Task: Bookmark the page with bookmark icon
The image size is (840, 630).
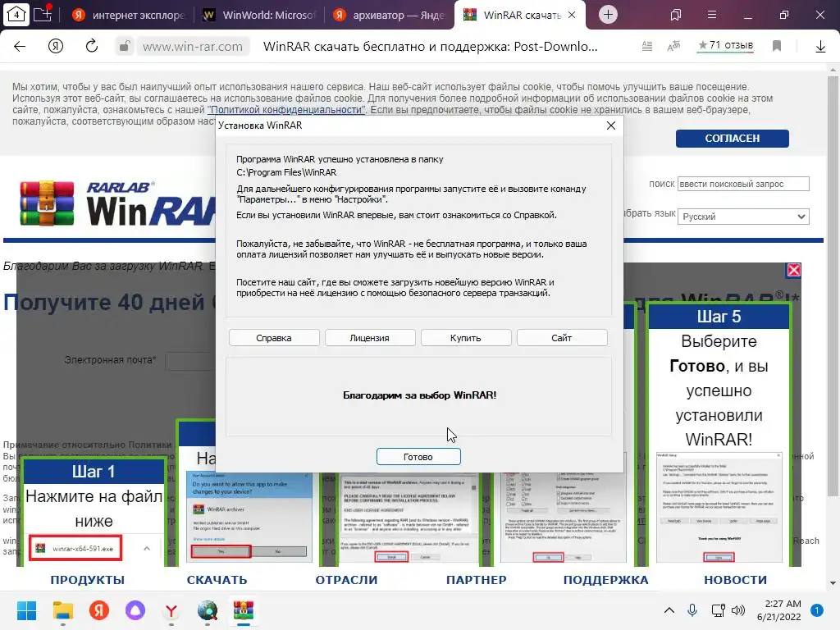Action: (777, 47)
